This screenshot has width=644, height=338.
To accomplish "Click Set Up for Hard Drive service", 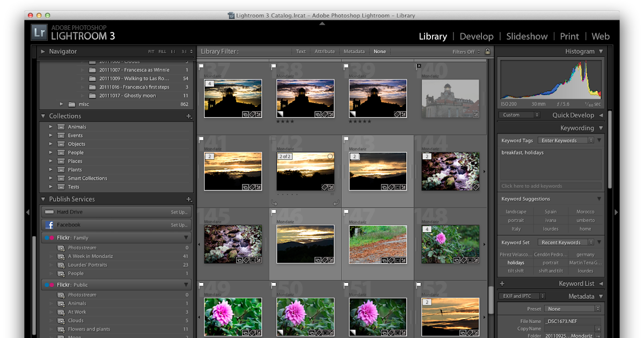I will click(x=179, y=212).
